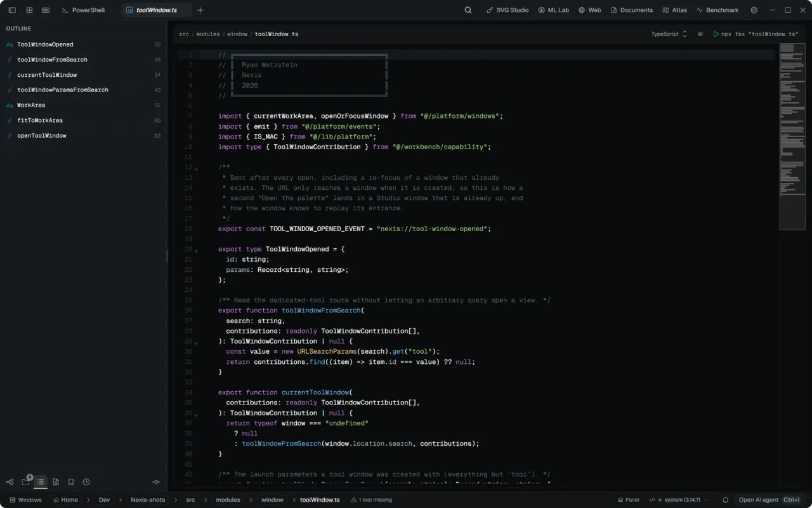Launch the Atlas tool
The height and width of the screenshot is (508, 812).
coord(675,10)
